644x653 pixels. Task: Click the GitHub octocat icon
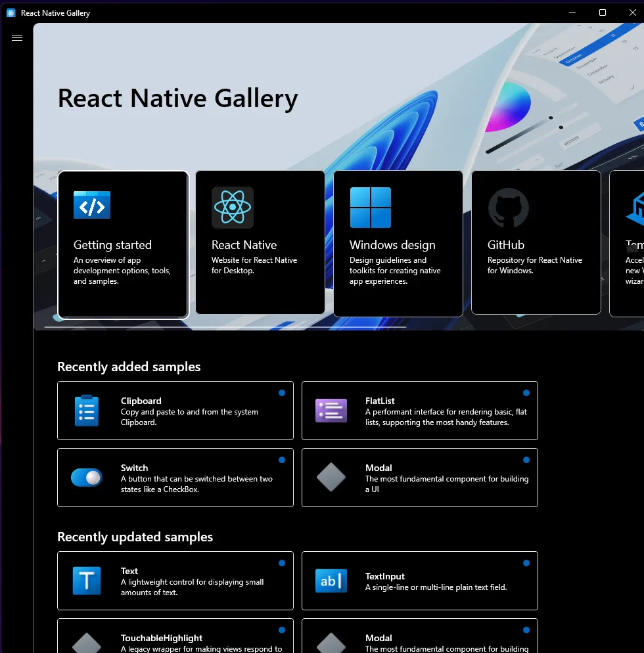tap(508, 208)
